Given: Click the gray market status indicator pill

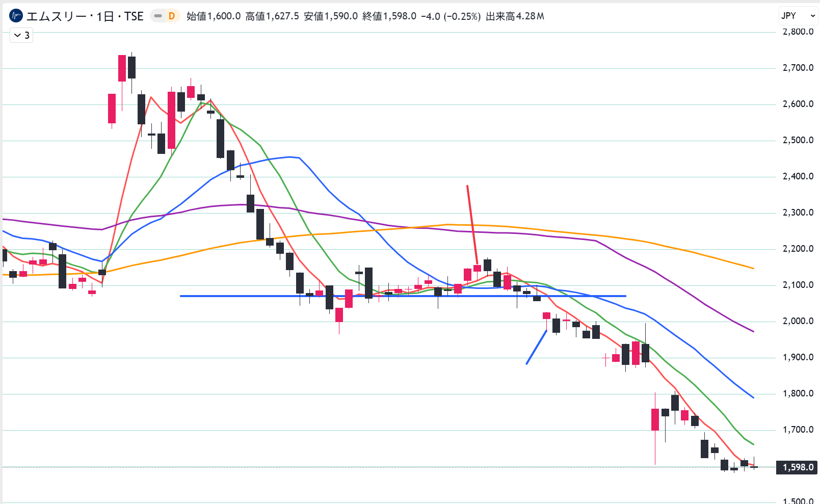Looking at the screenshot, I should [x=158, y=16].
